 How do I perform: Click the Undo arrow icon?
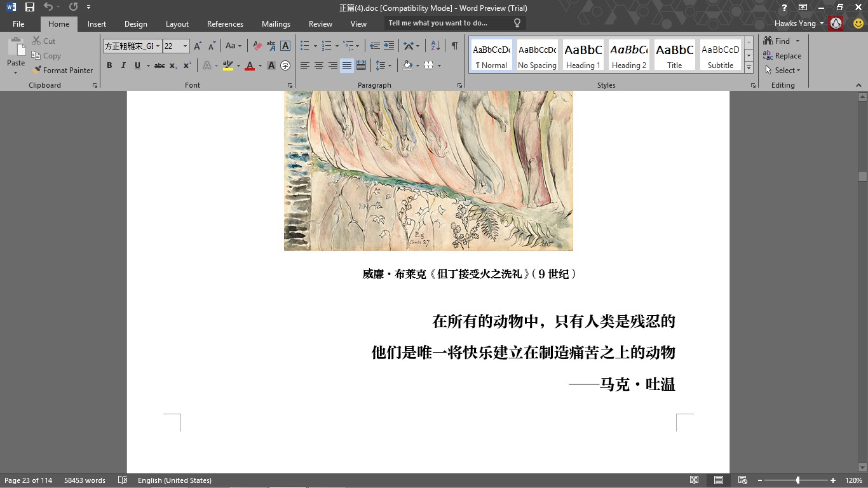[x=48, y=8]
